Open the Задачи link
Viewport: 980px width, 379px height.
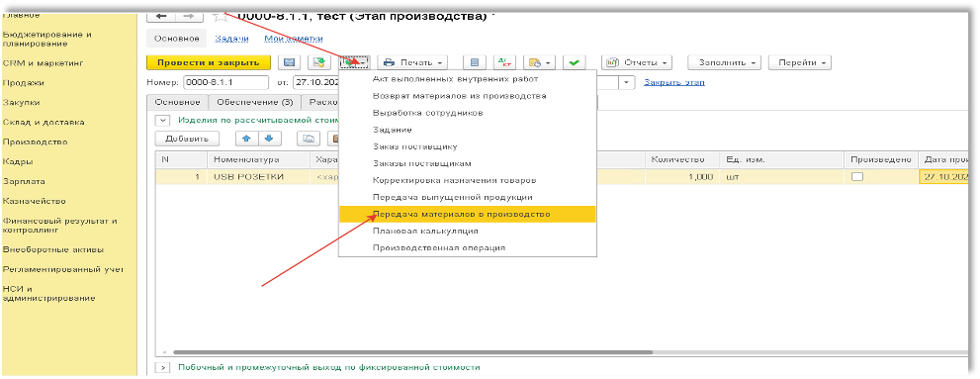(x=231, y=39)
